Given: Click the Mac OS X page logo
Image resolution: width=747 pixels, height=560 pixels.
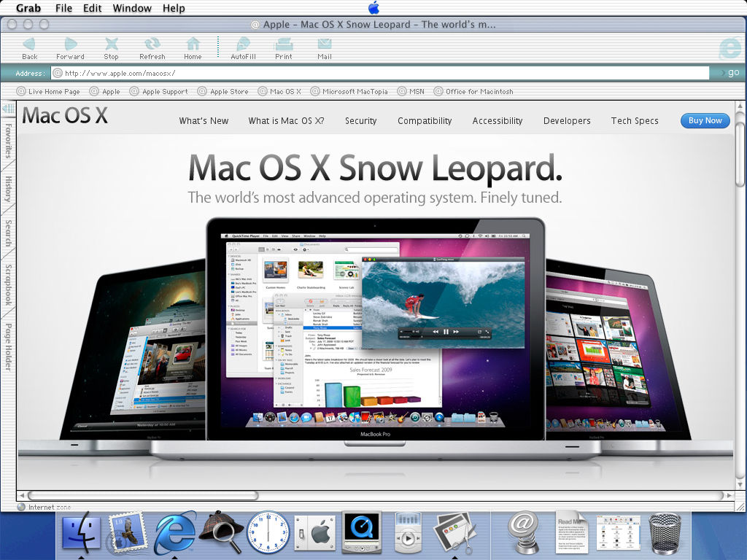Looking at the screenshot, I should 65,116.
